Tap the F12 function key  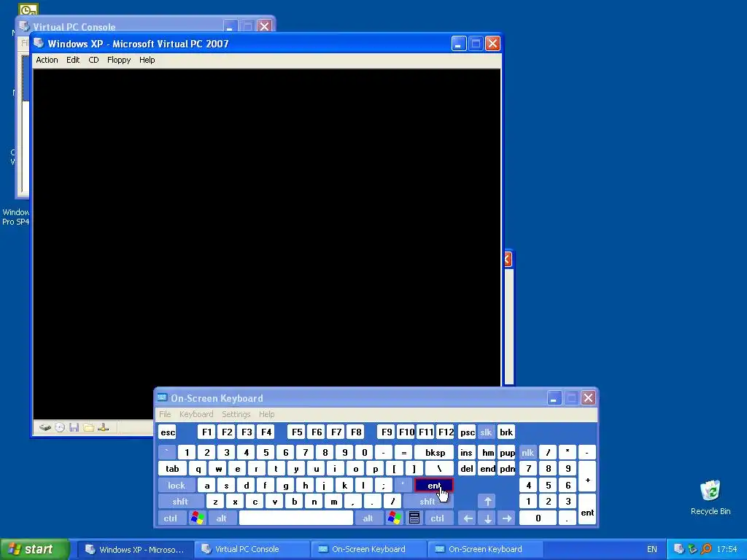pyautogui.click(x=446, y=432)
